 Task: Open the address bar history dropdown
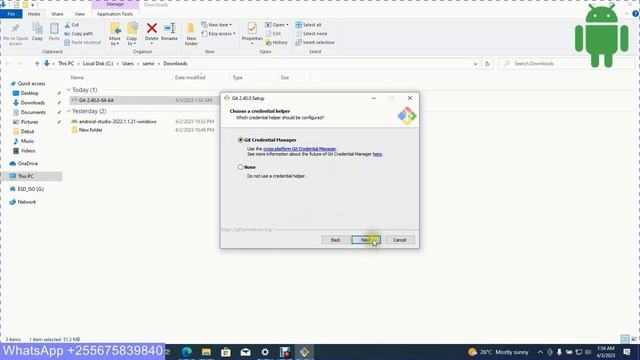(475, 64)
